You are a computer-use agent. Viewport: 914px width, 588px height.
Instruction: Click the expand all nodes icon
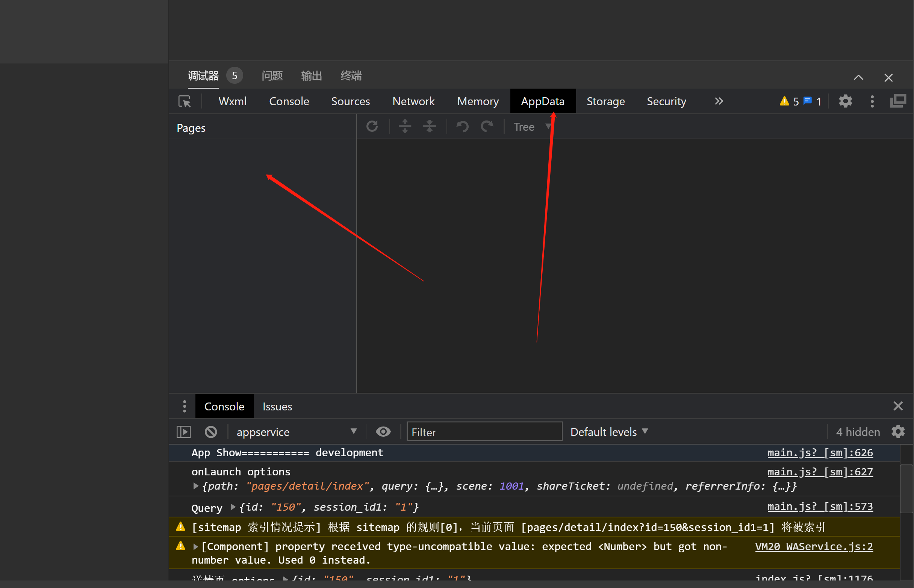pos(405,127)
